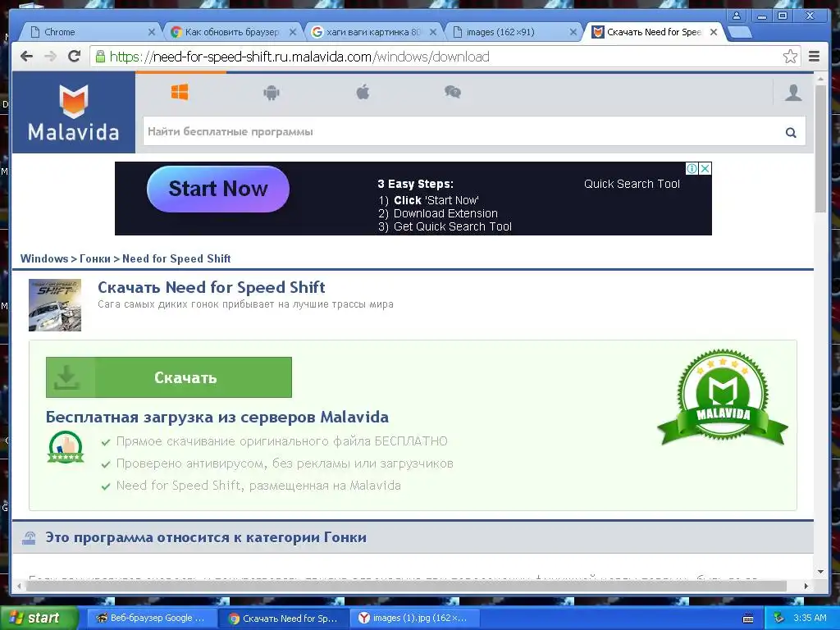Viewport: 840px width, 630px height.
Task: Click the system tray clock 3:35 AM
Action: [x=810, y=619]
